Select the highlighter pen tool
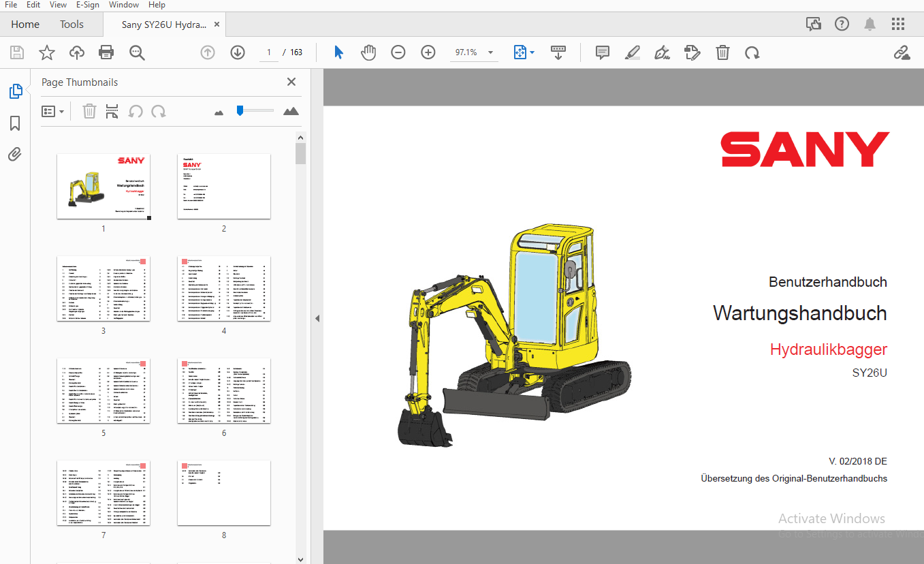The image size is (924, 564). (x=633, y=52)
